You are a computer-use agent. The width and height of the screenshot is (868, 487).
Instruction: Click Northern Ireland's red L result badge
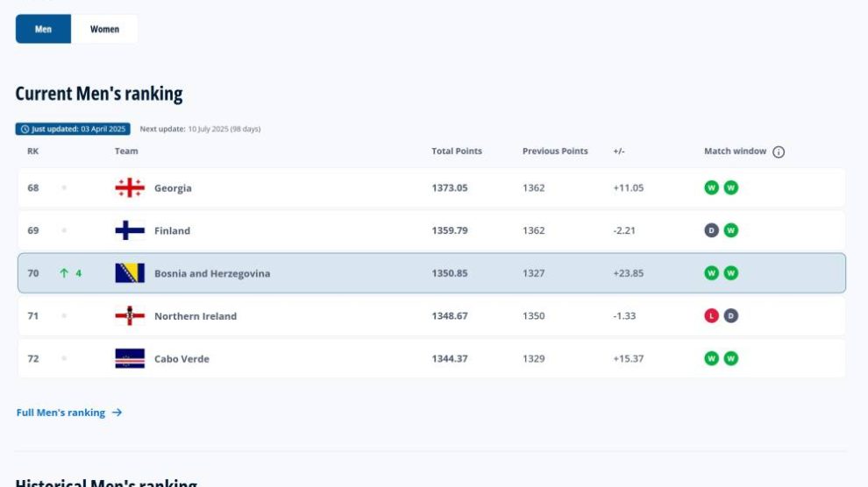click(x=711, y=316)
